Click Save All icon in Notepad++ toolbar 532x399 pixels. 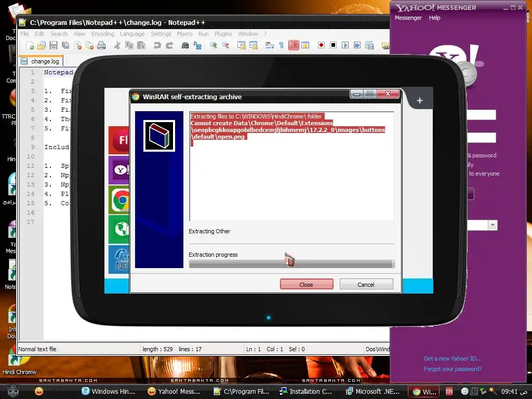point(65,45)
